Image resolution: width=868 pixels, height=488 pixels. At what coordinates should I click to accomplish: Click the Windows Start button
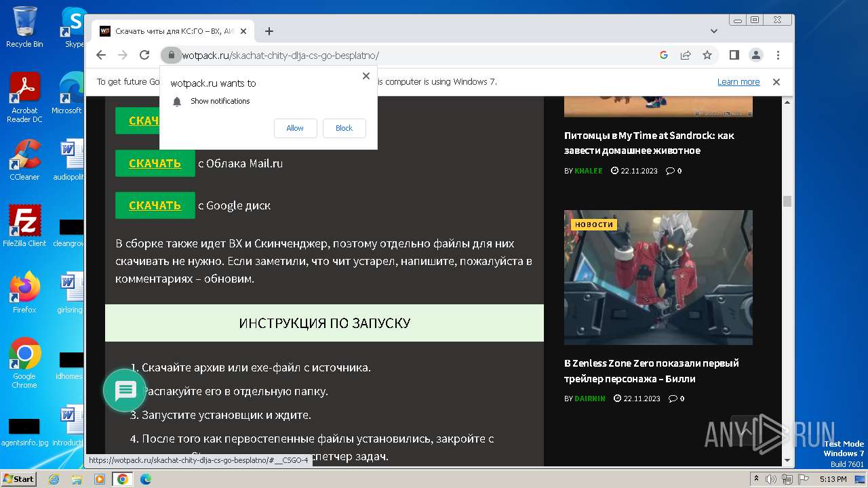[18, 479]
